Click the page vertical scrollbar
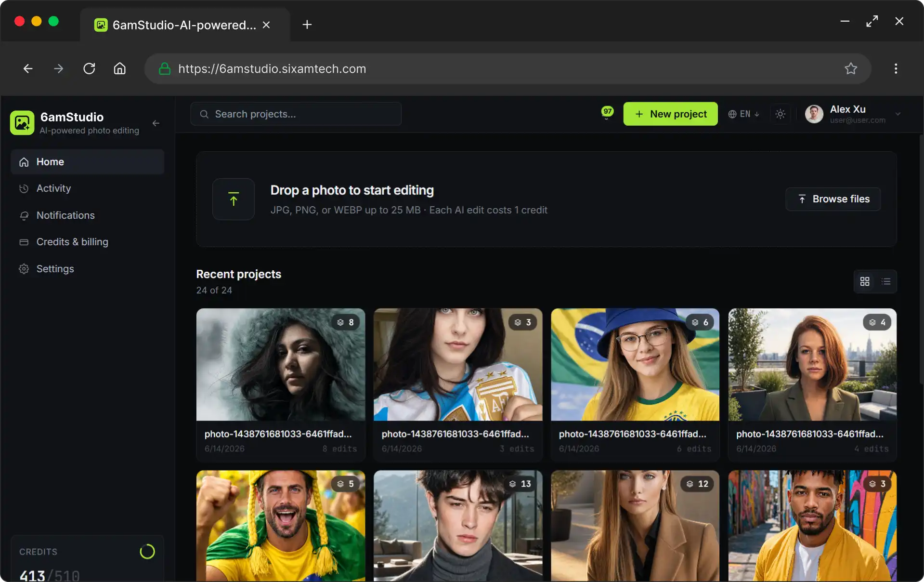 [x=921, y=260]
